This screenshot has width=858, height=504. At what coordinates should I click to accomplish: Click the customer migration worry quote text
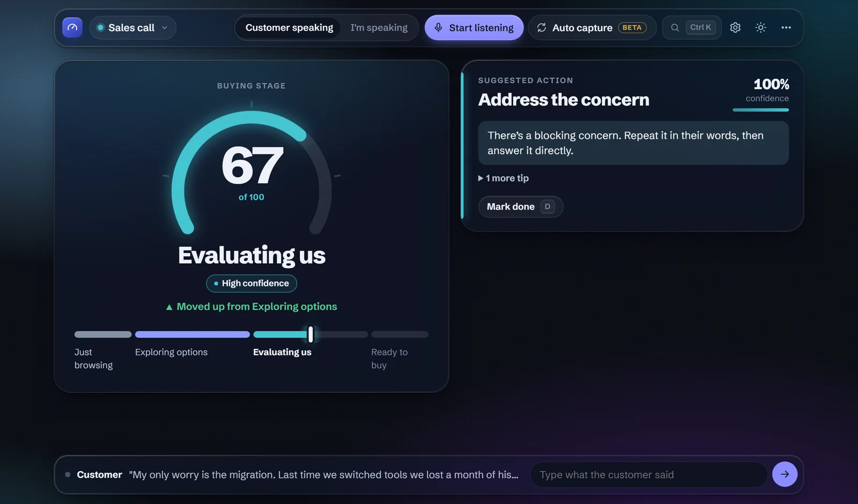pyautogui.click(x=323, y=475)
